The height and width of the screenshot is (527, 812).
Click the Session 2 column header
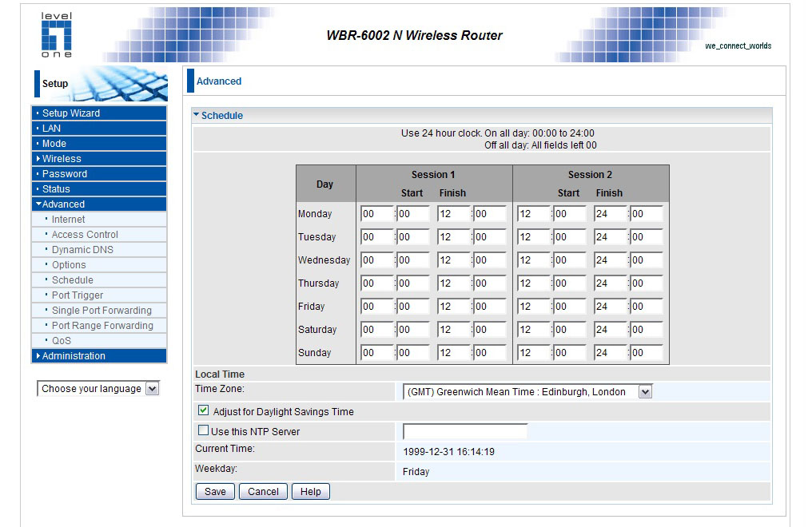tap(590, 175)
